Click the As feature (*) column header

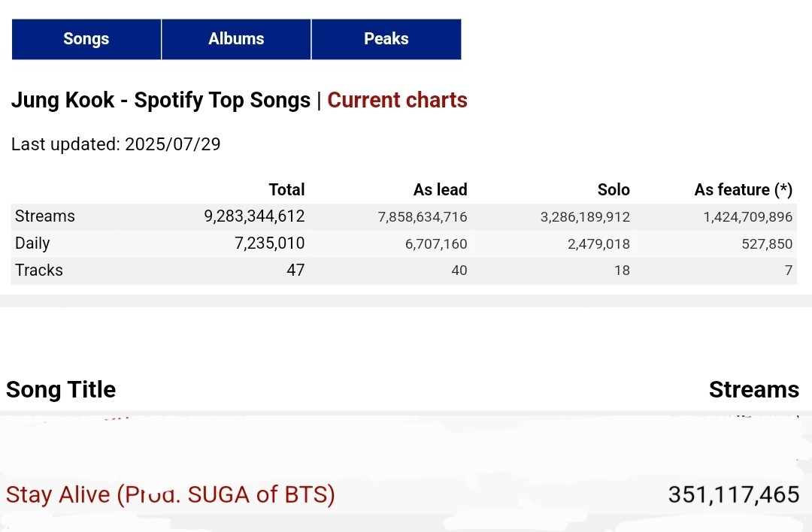pyautogui.click(x=743, y=189)
